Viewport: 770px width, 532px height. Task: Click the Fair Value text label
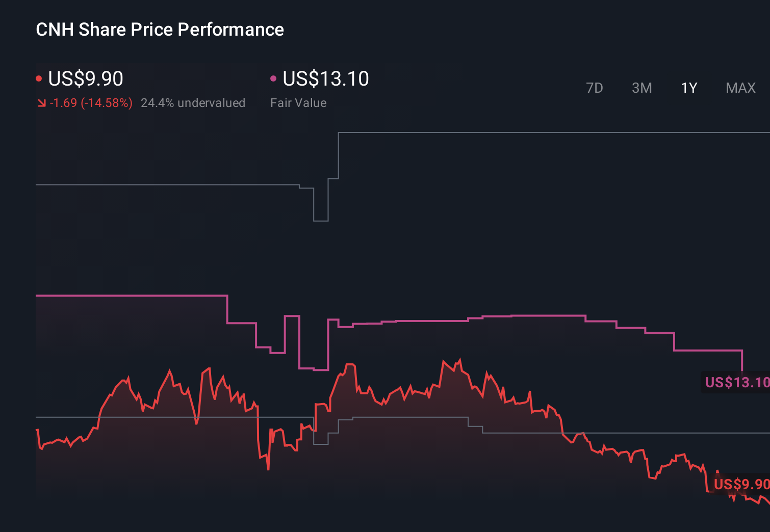pyautogui.click(x=298, y=103)
